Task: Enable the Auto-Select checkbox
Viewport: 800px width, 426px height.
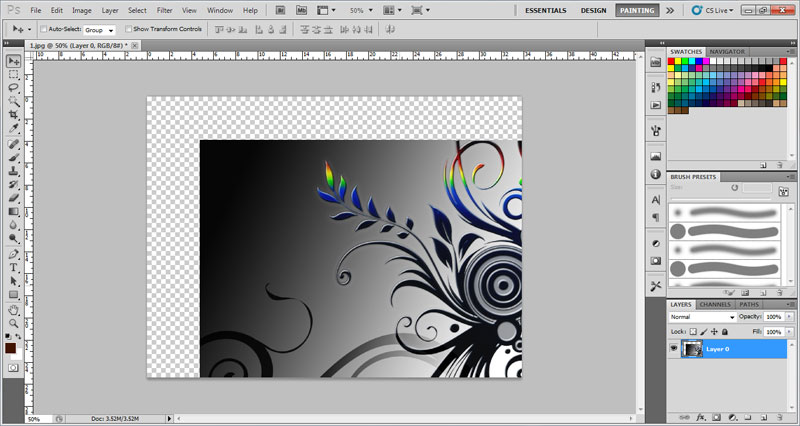Action: (43, 29)
